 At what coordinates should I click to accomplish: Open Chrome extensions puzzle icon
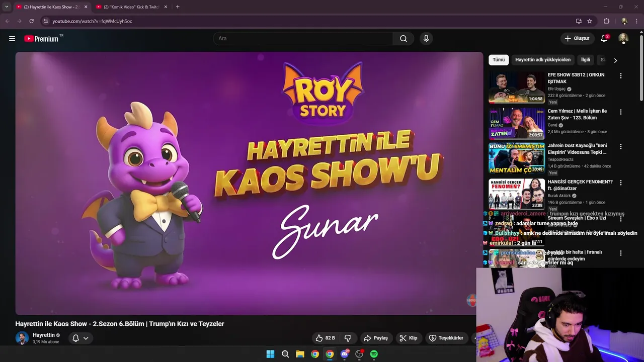point(606,21)
